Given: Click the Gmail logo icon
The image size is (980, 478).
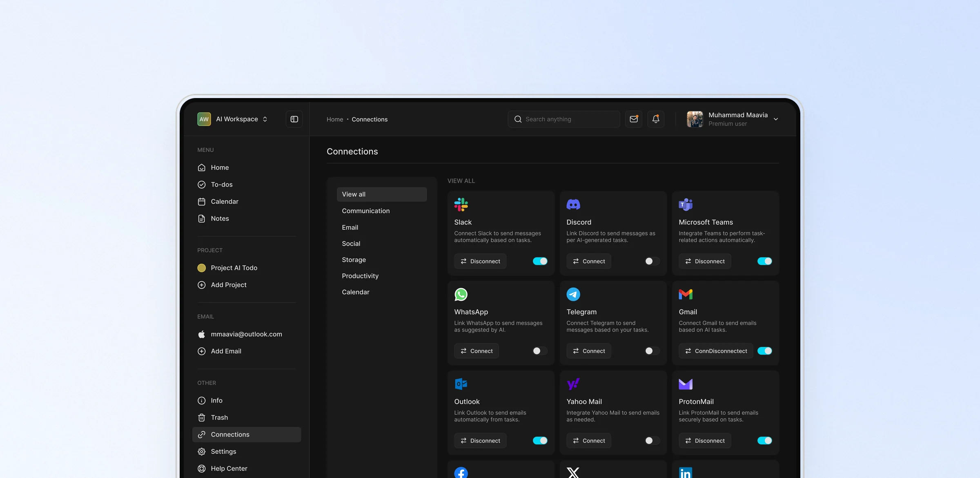Looking at the screenshot, I should pos(686,294).
